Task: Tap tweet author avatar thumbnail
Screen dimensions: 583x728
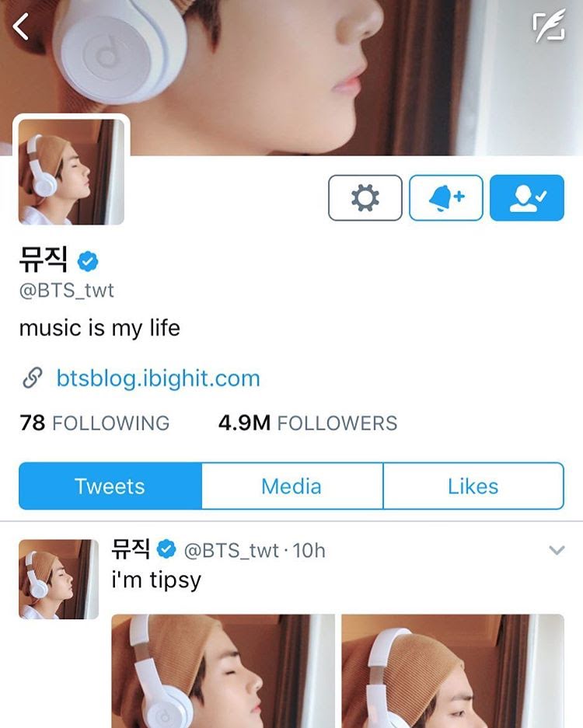Action: 58,580
